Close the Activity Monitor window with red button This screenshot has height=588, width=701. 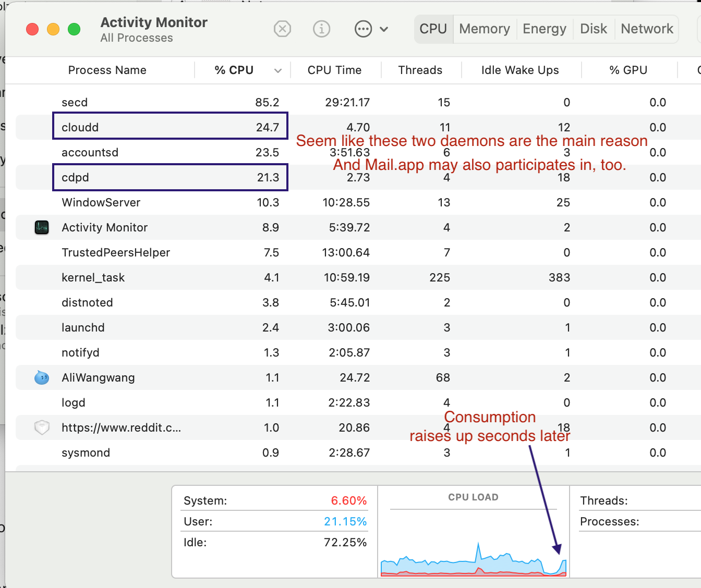pos(32,29)
